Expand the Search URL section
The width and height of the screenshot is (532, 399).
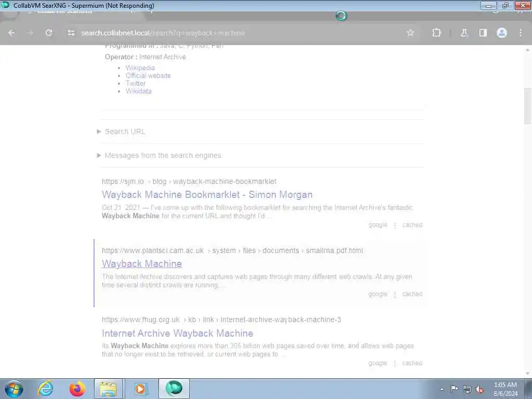click(x=125, y=131)
